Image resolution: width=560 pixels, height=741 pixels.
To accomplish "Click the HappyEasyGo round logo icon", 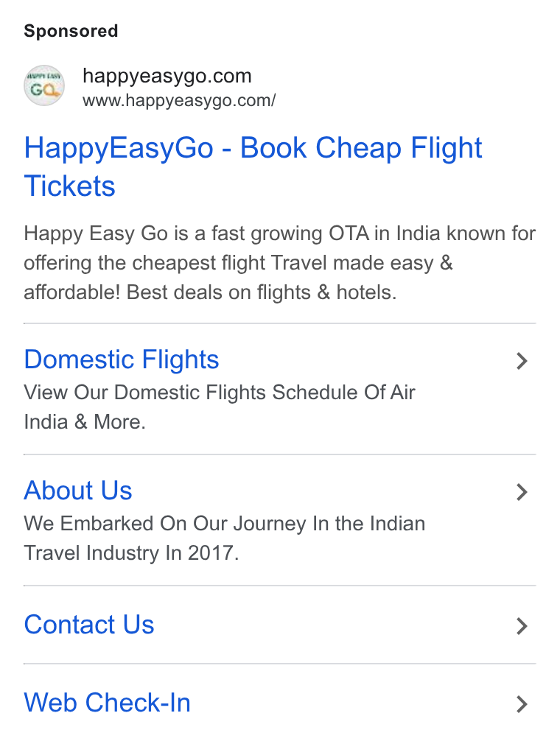I will pyautogui.click(x=44, y=85).
